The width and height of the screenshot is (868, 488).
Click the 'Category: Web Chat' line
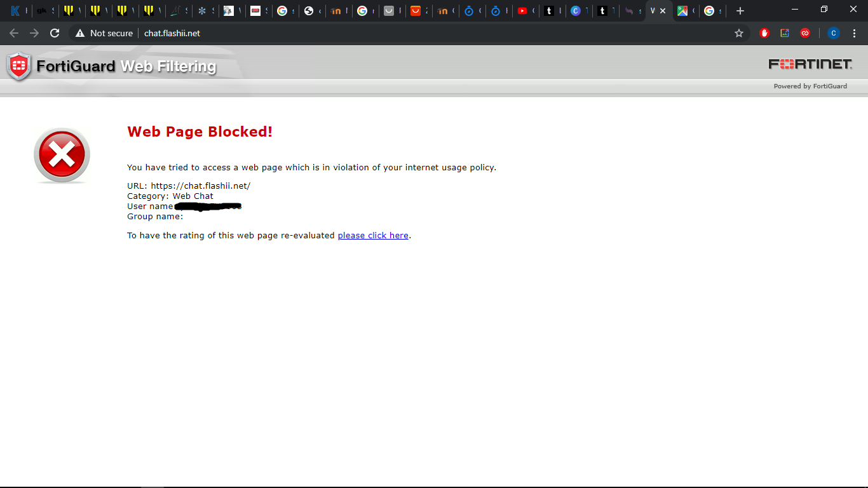(x=170, y=196)
